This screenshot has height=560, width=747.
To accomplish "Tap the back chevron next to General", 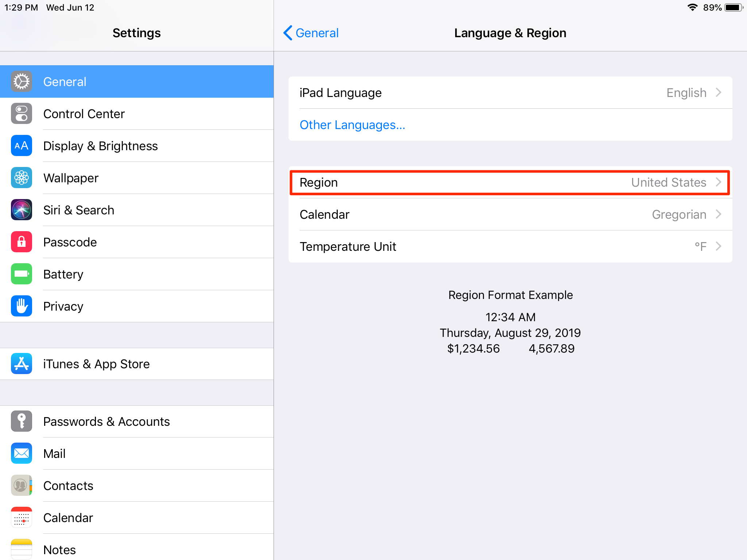I will pos(288,33).
